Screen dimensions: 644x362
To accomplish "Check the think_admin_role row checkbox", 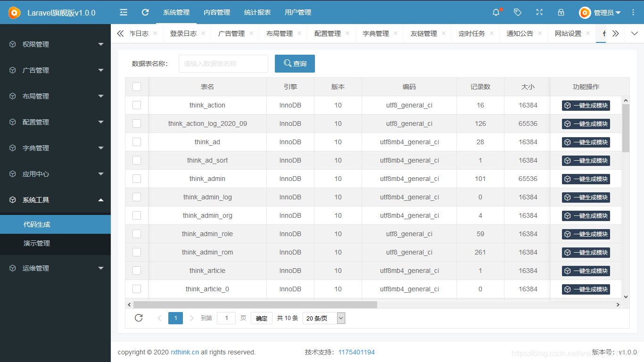I will pos(137,234).
